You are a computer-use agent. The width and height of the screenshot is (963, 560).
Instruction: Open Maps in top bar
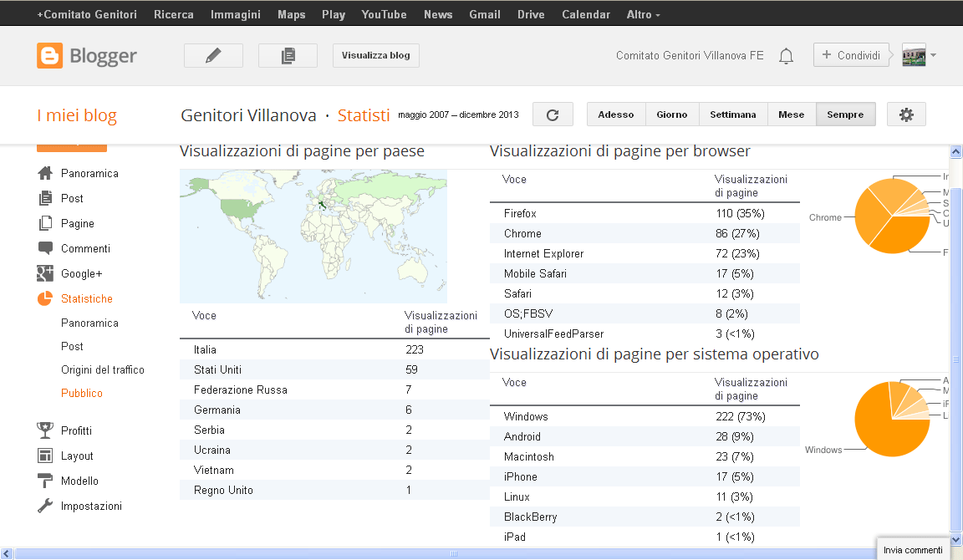click(x=291, y=14)
